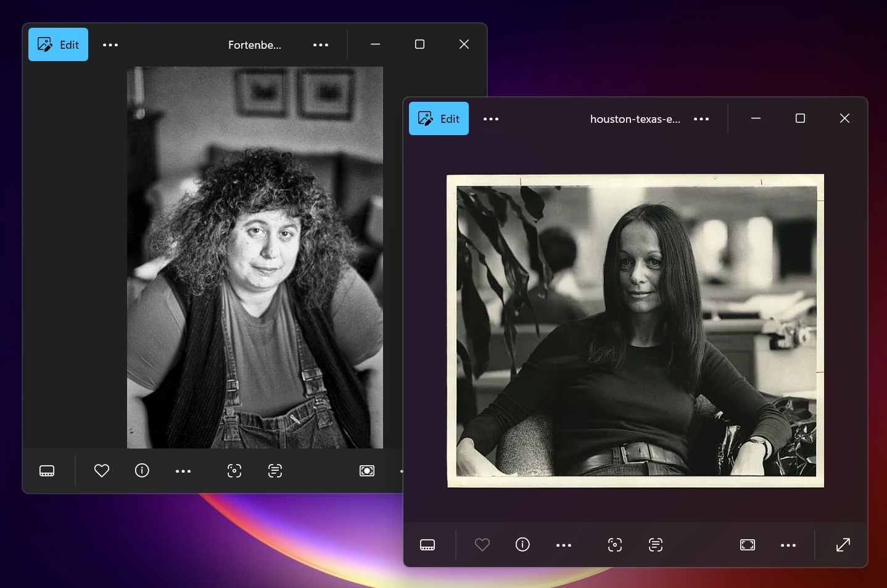Screen dimensions: 887x588
Task: Start visual search in the Fortenbe... window
Action: pyautogui.click(x=234, y=471)
